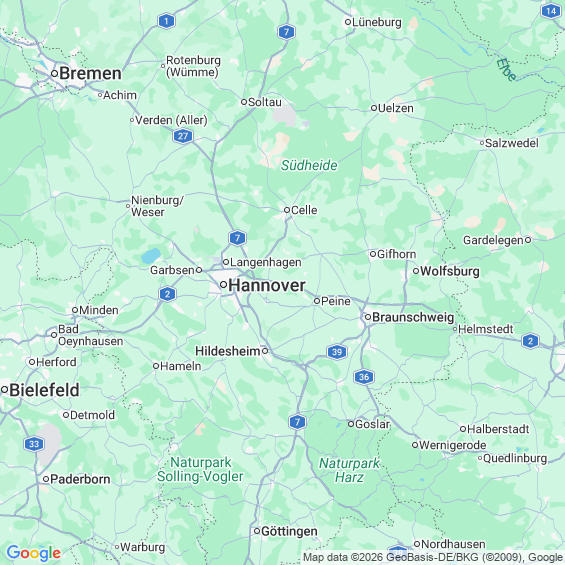Click the A33 highway shield near Paderborn

coord(34,444)
